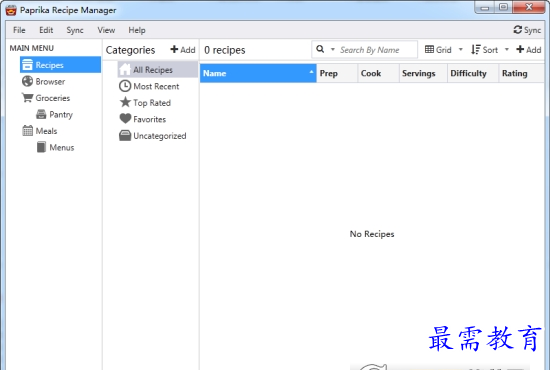This screenshot has height=370, width=550.
Task: Sort by the Prep column header
Action: (337, 73)
